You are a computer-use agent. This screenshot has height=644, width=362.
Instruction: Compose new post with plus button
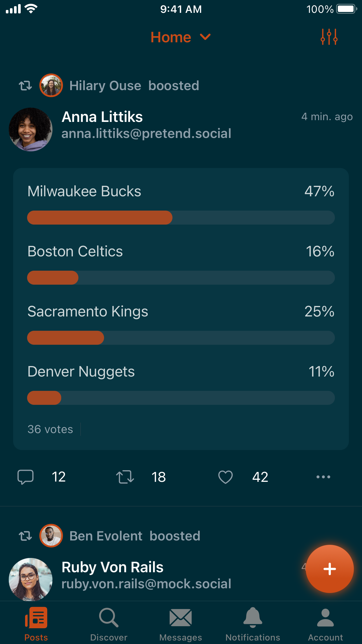pos(330,569)
